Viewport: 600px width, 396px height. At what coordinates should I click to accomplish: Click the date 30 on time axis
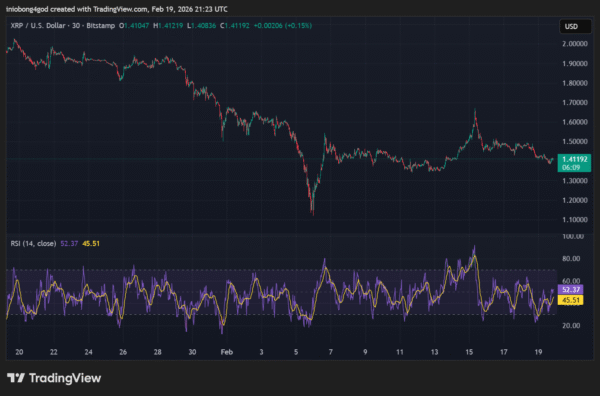point(192,352)
